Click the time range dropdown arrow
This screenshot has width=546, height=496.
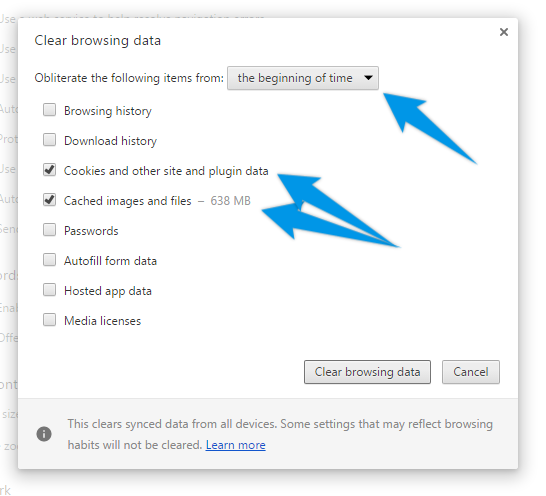pos(368,78)
